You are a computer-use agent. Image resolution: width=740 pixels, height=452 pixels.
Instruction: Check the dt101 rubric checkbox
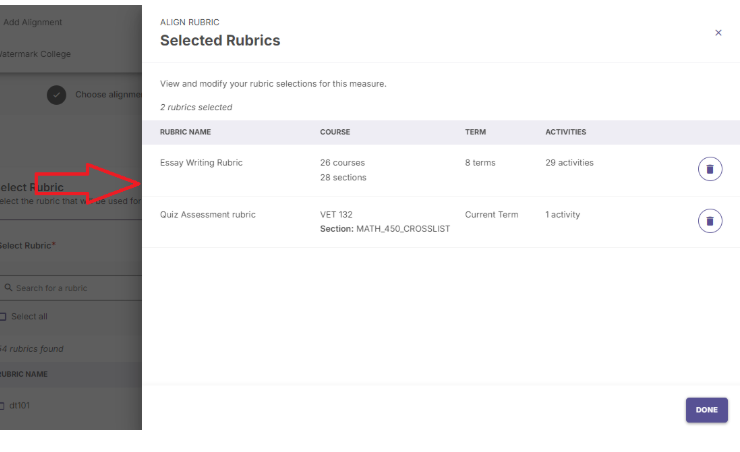pyautogui.click(x=4, y=406)
